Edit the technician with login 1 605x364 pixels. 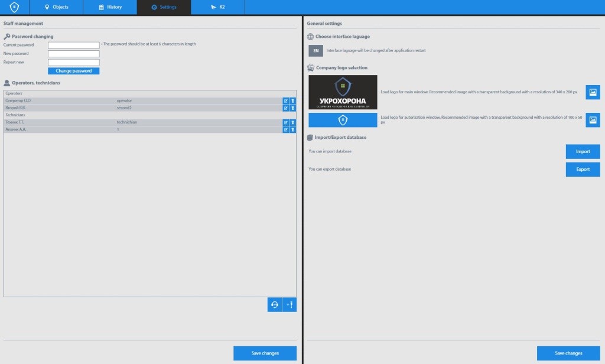click(x=285, y=129)
